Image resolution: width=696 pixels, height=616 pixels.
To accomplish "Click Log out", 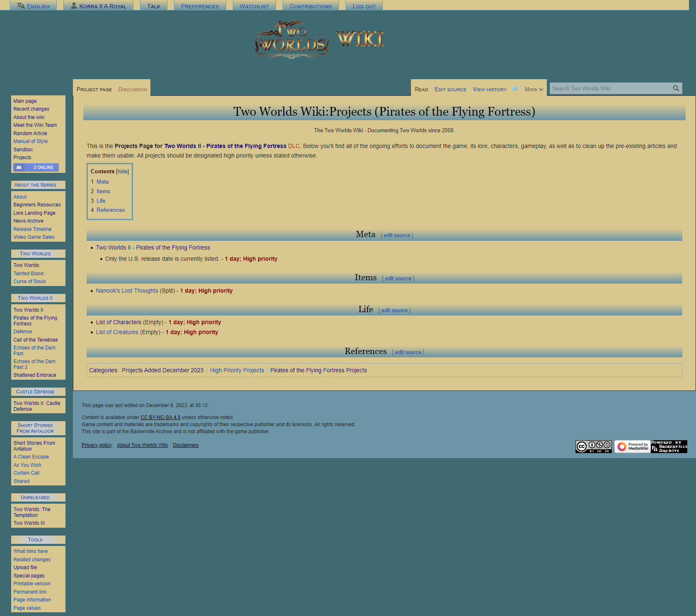I will [364, 6].
